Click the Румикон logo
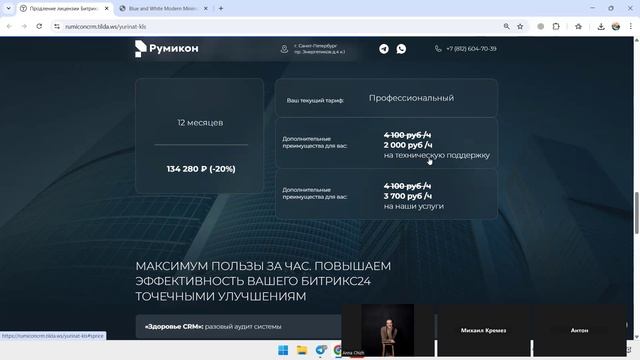This screenshot has width=640, height=360. coord(167,49)
